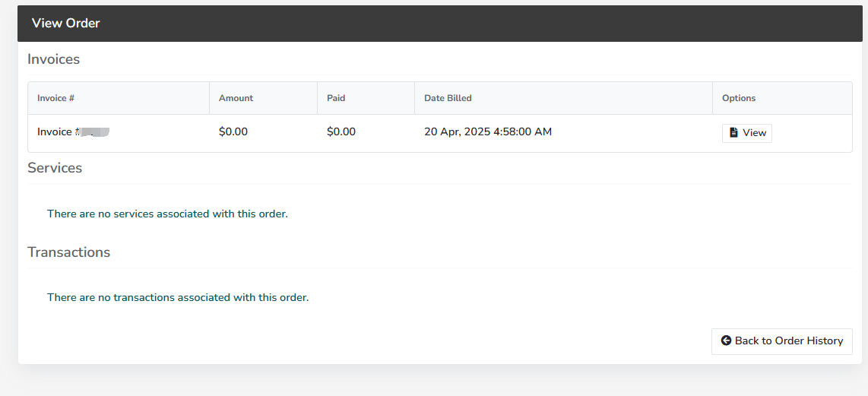Click the $0.00 value under Amount
This screenshot has width=868, height=396.
233,131
